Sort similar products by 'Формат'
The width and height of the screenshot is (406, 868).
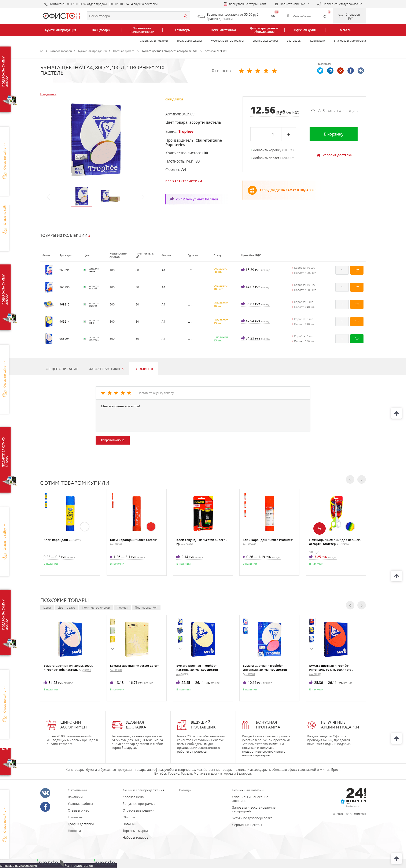click(122, 608)
